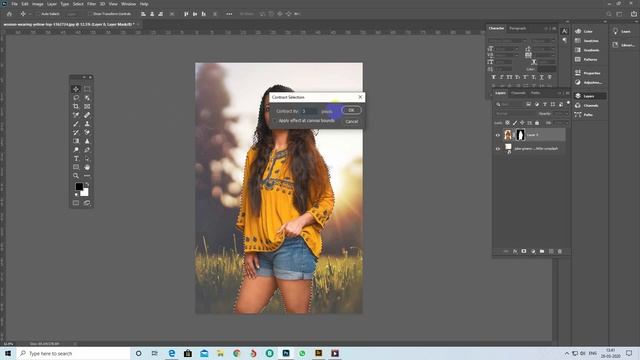Select the Pen tool

tap(87, 150)
